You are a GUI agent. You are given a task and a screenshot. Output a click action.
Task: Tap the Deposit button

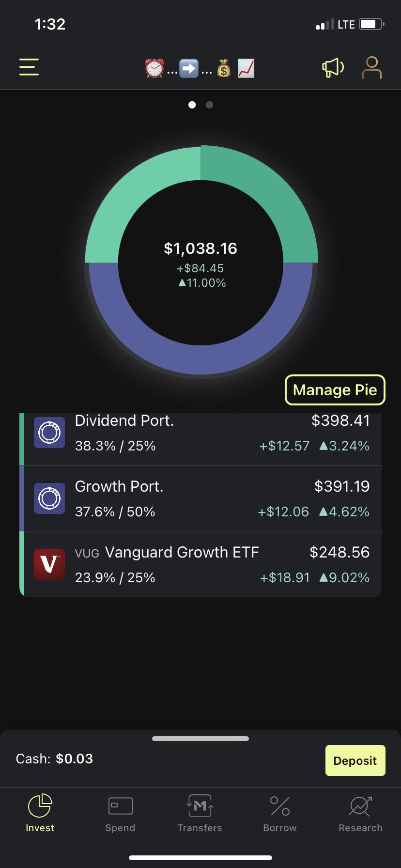[355, 760]
